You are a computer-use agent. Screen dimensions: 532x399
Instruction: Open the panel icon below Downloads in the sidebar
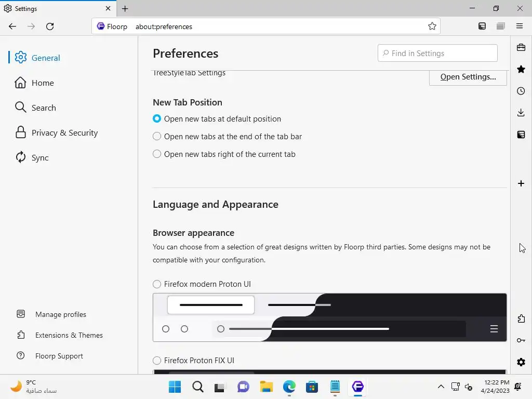pos(521,135)
